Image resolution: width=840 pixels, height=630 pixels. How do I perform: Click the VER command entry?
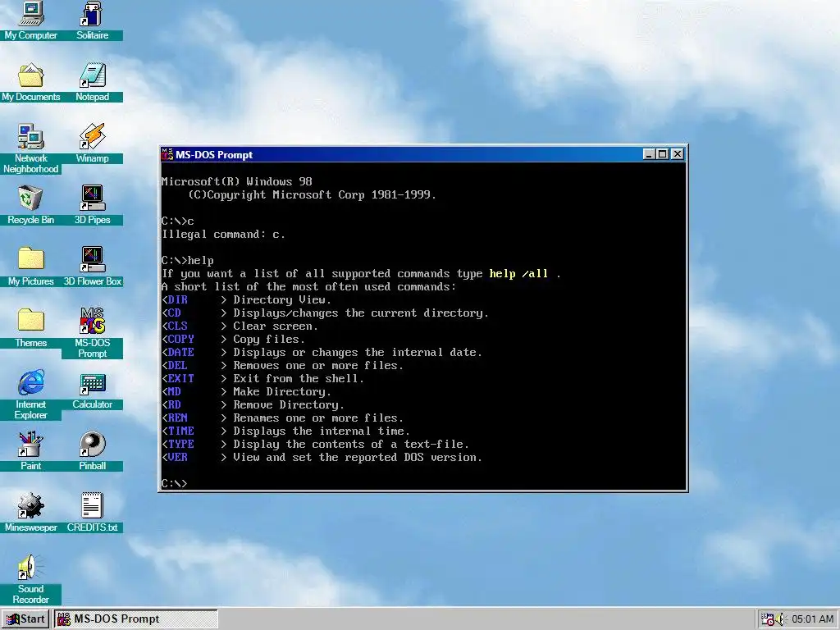coord(177,458)
